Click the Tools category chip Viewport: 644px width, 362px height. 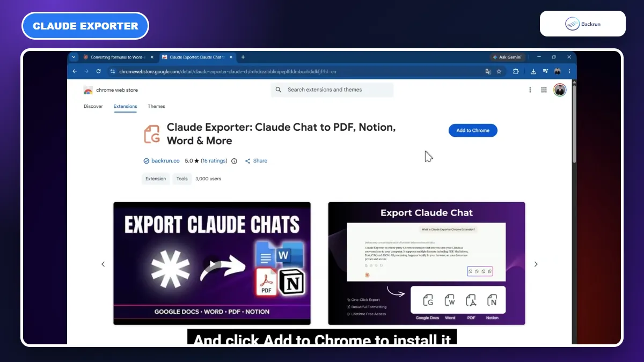coord(182,179)
